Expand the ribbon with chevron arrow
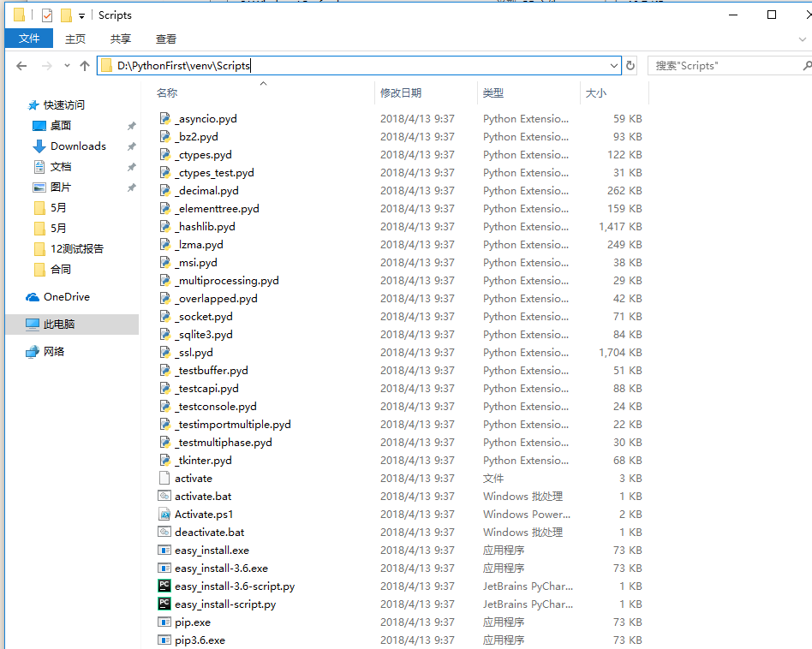The height and width of the screenshot is (649, 812). 803,39
